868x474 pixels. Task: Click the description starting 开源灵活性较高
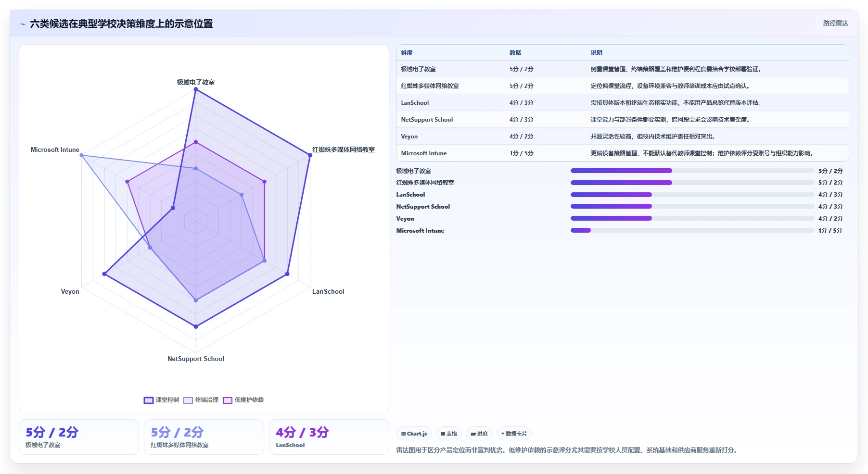pyautogui.click(x=653, y=137)
